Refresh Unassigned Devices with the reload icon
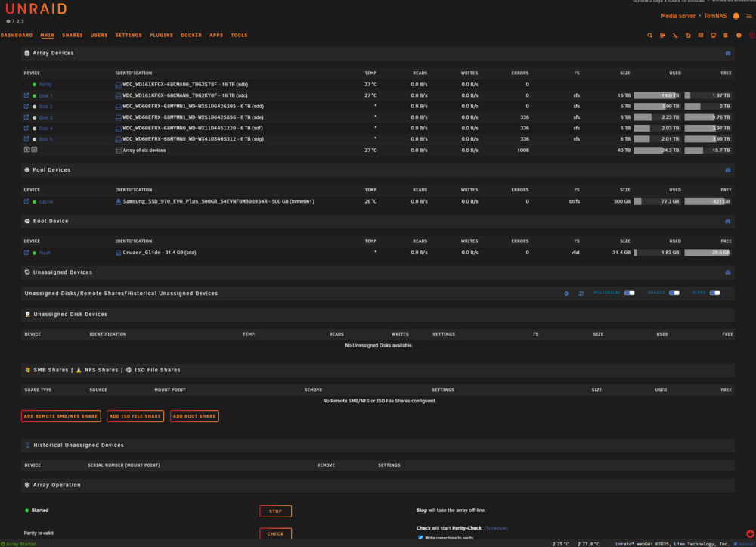Image resolution: width=756 pixels, height=547 pixels. pos(581,294)
